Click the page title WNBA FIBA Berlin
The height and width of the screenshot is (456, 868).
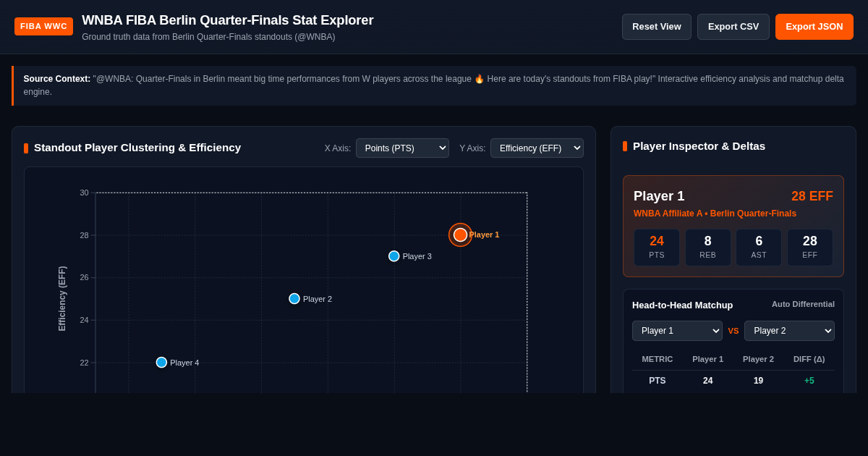pyautogui.click(x=228, y=20)
